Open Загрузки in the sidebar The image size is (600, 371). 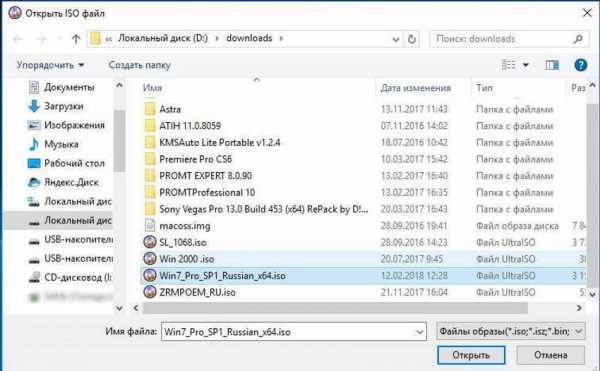point(64,106)
